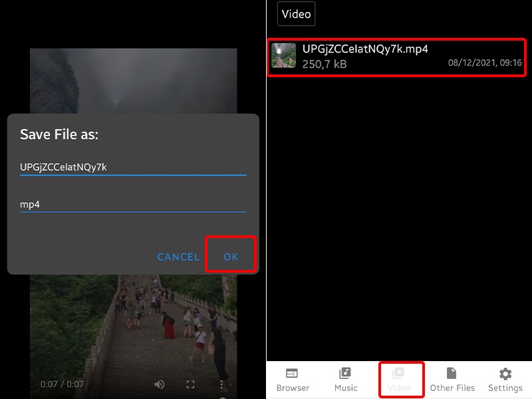
Task: Cancel the Save File dialog
Action: tap(178, 256)
